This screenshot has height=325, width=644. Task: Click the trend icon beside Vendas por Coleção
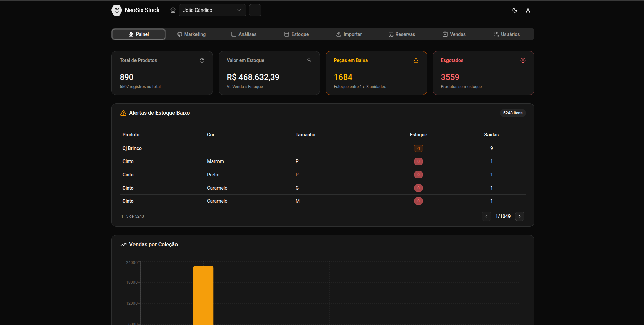coord(123,245)
